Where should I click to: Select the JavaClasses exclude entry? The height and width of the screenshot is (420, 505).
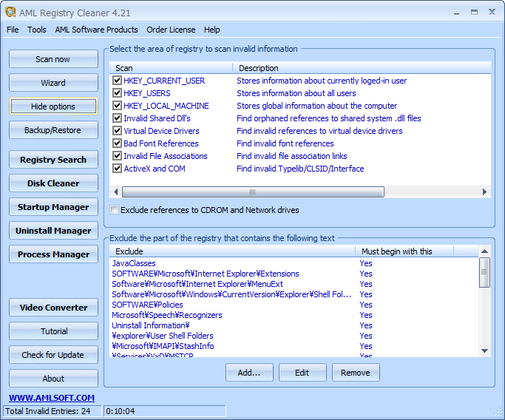coord(134,263)
